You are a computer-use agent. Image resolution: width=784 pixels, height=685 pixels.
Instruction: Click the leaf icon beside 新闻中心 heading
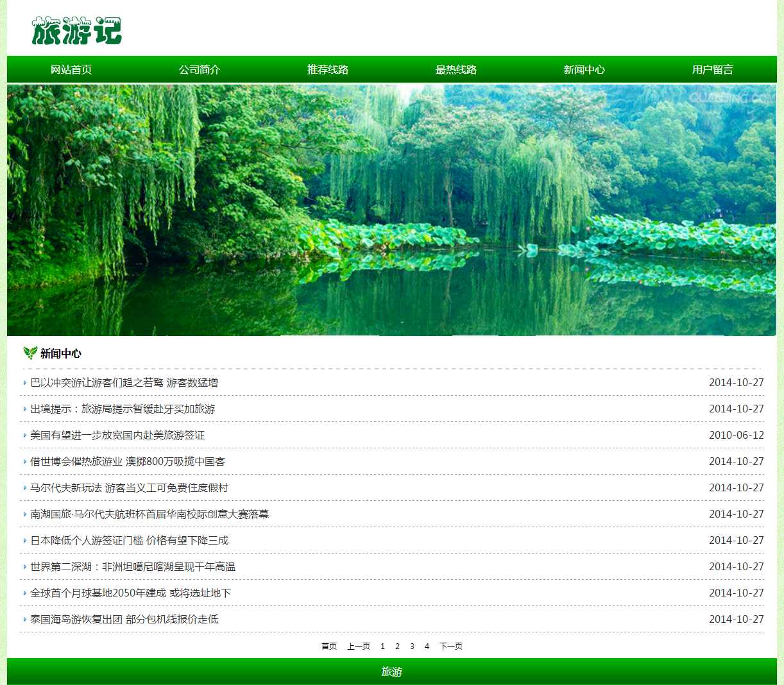click(30, 353)
